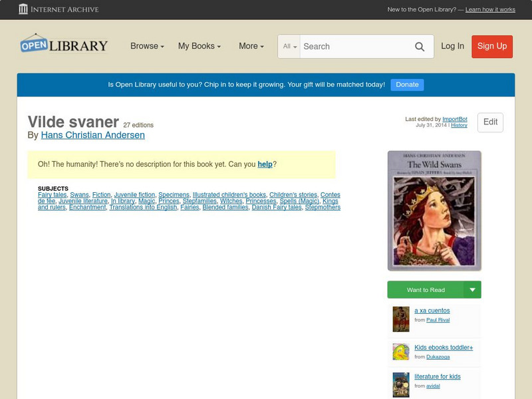The height and width of the screenshot is (399, 532).
Task: Click the Vilde svaner title heading
Action: click(73, 122)
